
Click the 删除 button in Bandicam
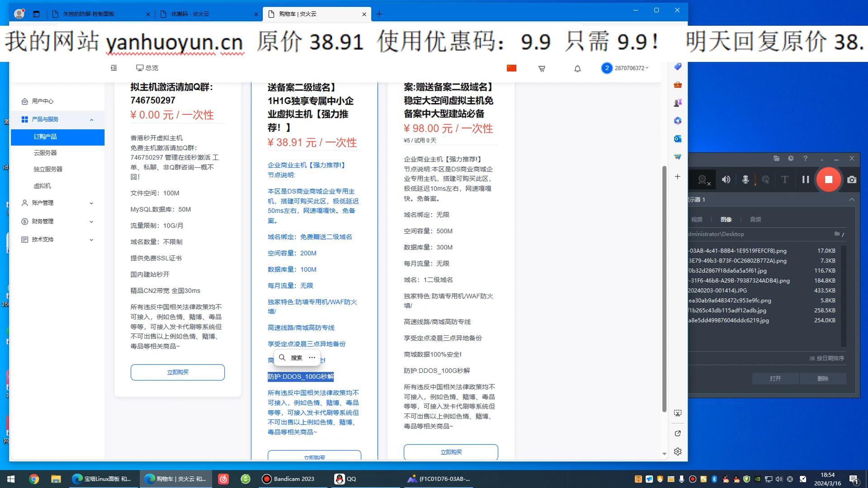click(823, 379)
